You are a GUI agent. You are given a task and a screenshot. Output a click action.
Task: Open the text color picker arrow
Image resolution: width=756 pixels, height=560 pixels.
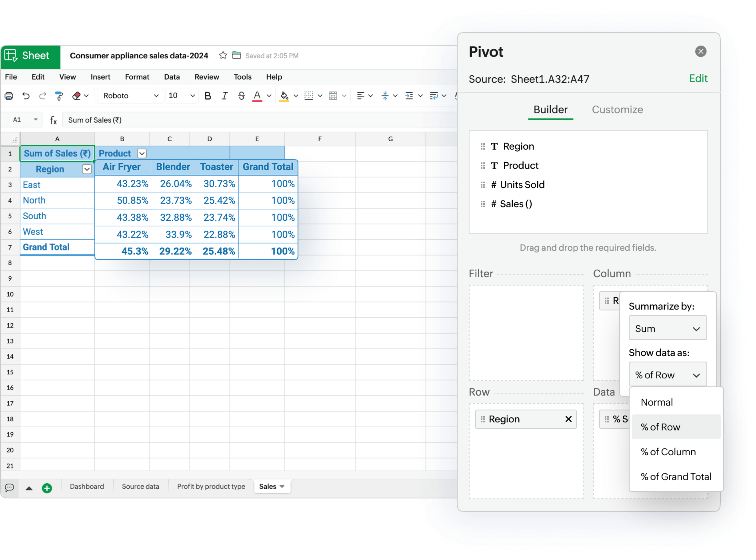pos(269,96)
